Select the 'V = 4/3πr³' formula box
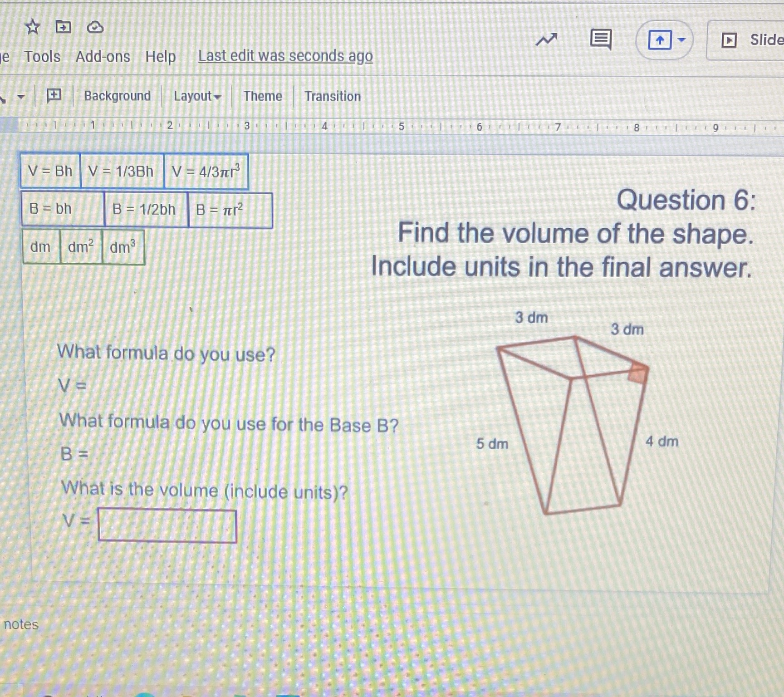 206,172
